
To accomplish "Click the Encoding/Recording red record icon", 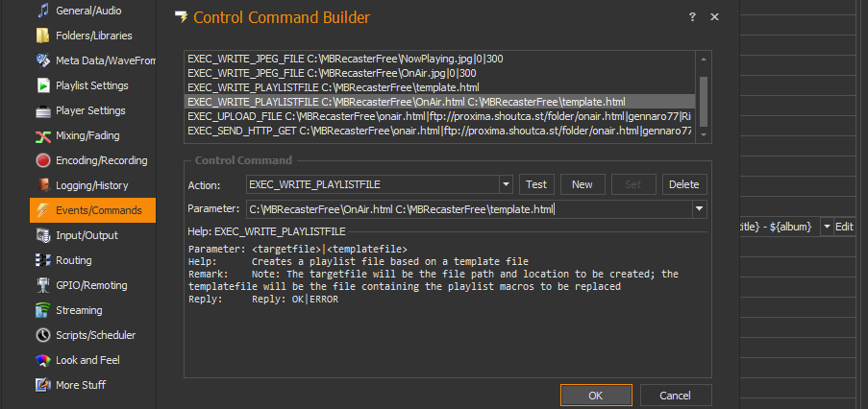I will click(42, 160).
